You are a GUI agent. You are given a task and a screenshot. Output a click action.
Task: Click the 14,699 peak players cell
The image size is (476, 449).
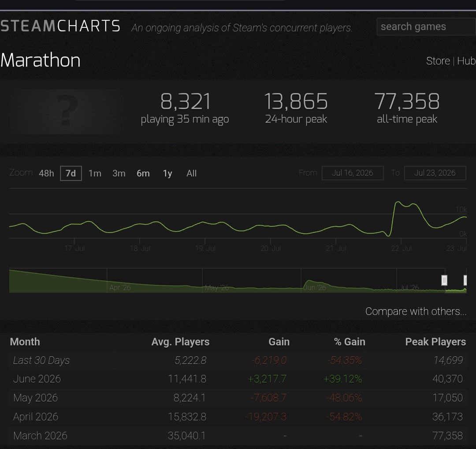coord(448,360)
